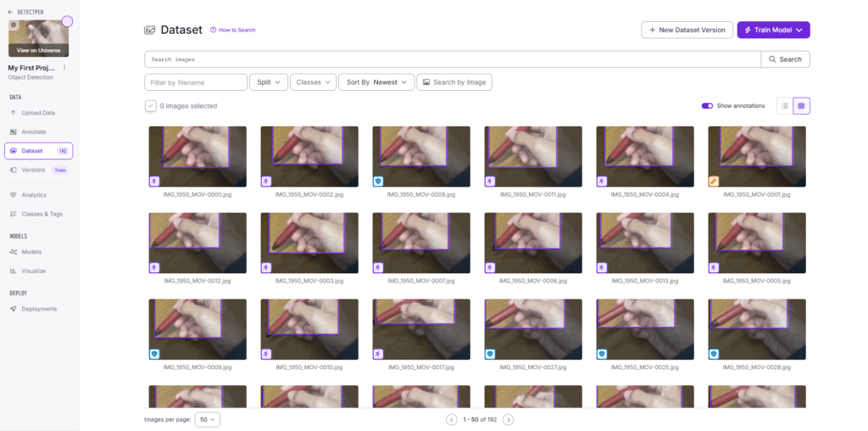
Task: Open the Split filter dropdown
Action: coord(268,82)
